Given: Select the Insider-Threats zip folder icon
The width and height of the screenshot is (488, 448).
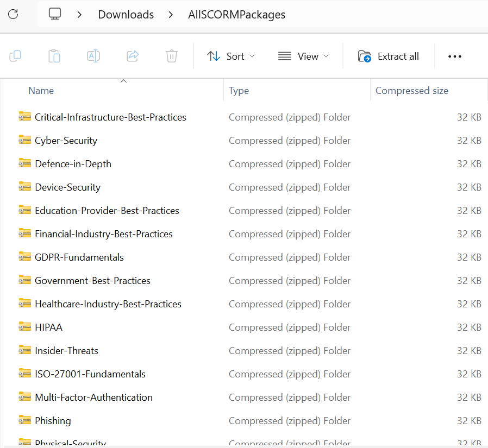Looking at the screenshot, I should [25, 350].
